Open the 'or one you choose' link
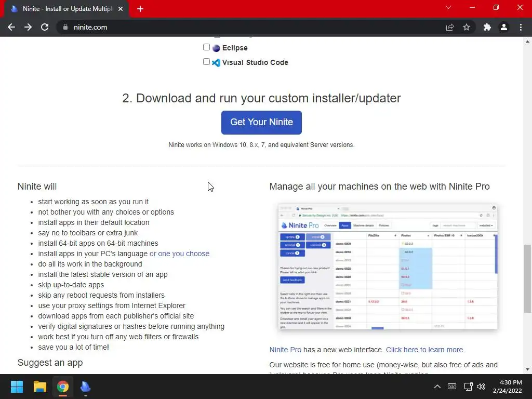The width and height of the screenshot is (532, 399). [x=179, y=254]
